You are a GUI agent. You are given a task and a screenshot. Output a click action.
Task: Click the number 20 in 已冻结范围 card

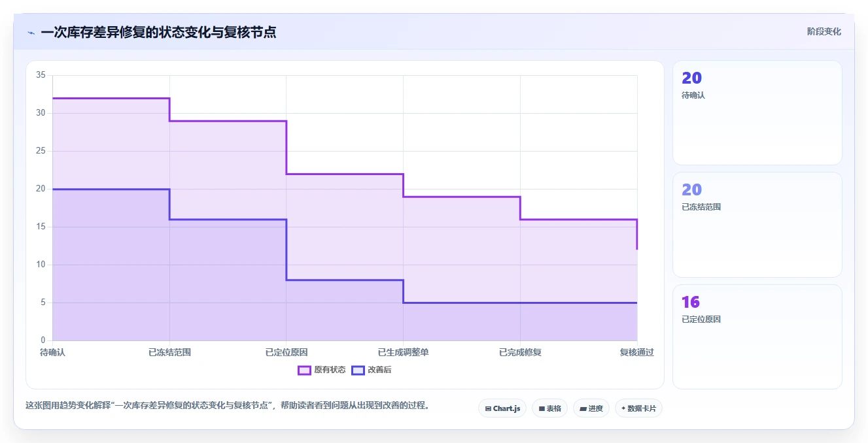click(691, 190)
